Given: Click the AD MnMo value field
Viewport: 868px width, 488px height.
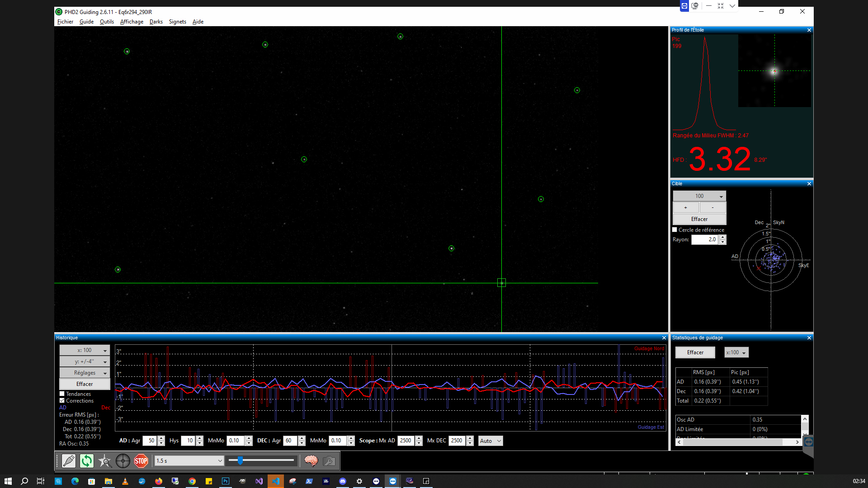Looking at the screenshot, I should [235, 441].
